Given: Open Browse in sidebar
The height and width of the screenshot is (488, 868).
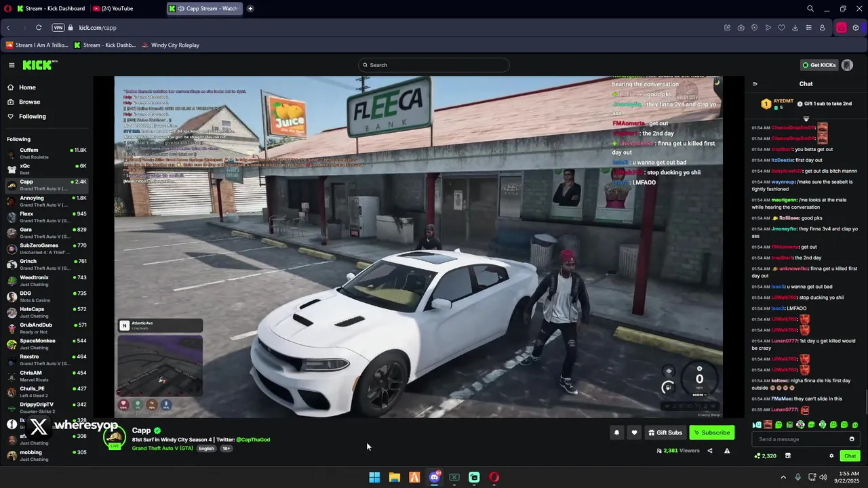Looking at the screenshot, I should [24, 102].
